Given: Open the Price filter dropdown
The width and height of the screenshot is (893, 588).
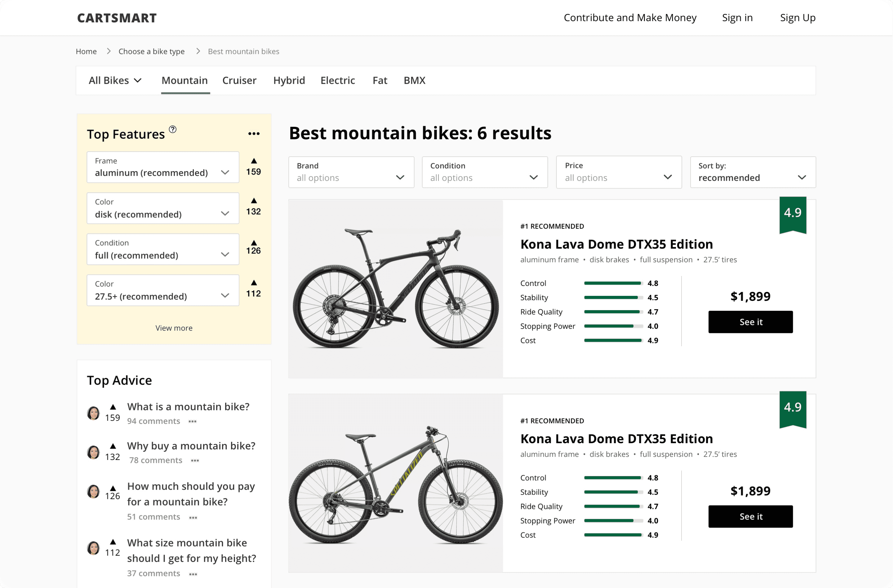Looking at the screenshot, I should click(619, 172).
